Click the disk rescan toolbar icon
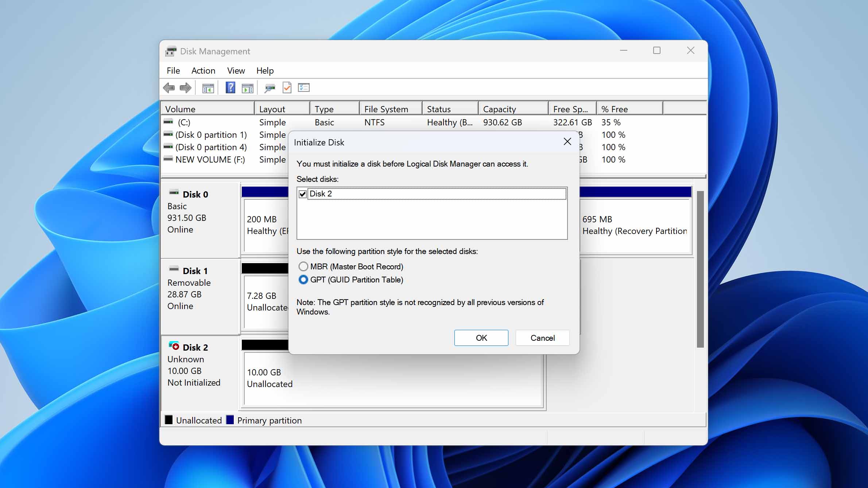 [x=270, y=87]
